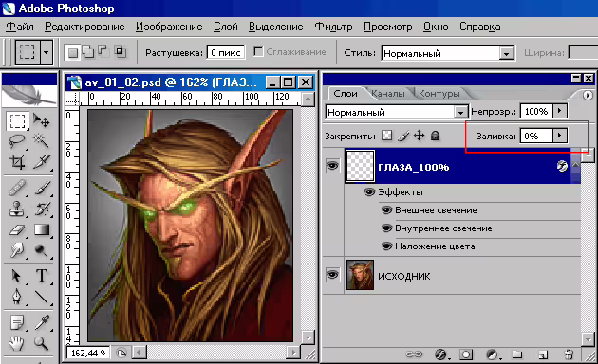Toggle lock all padlock

tap(435, 136)
